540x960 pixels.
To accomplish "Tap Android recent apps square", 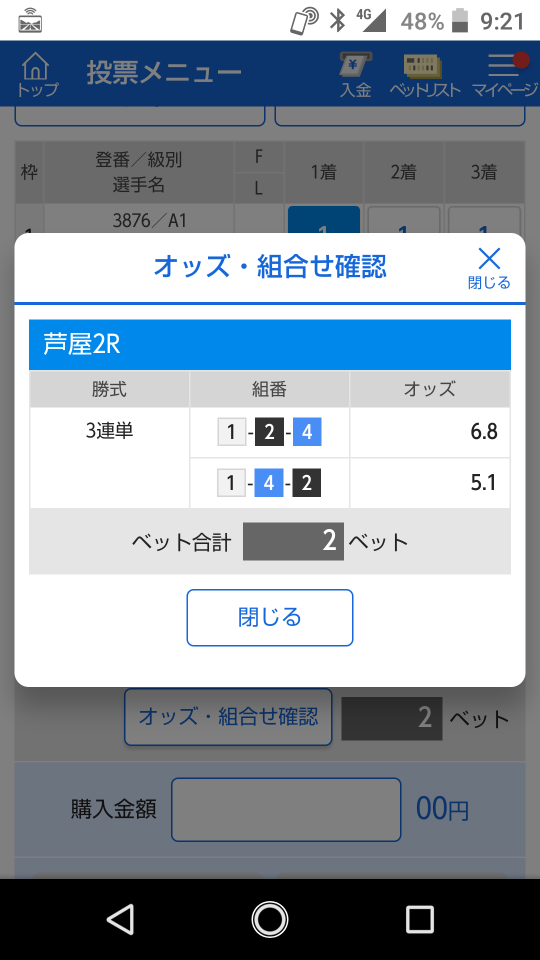I will click(419, 919).
